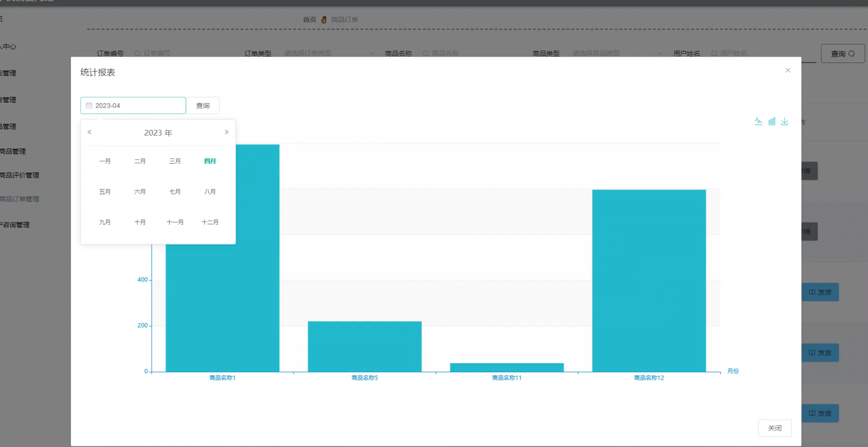Click the 商品名称 search input

469,53
